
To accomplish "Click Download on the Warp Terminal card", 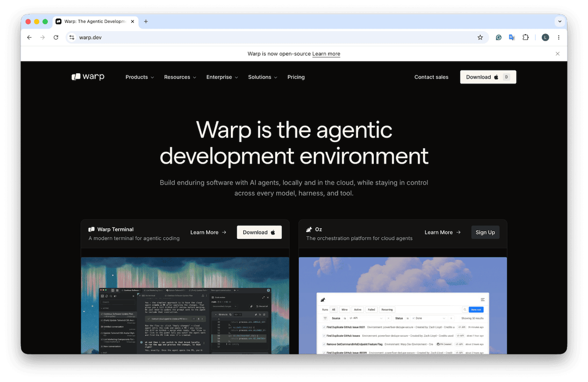I will pos(259,232).
